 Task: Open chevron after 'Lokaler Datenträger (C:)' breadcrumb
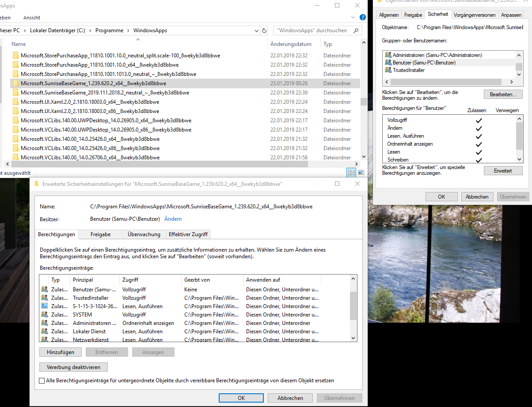90,30
